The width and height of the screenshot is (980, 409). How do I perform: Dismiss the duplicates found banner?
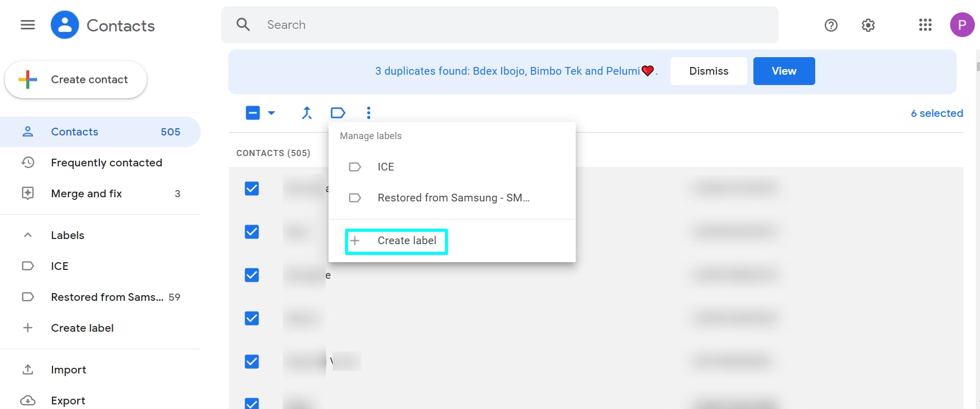pos(708,71)
